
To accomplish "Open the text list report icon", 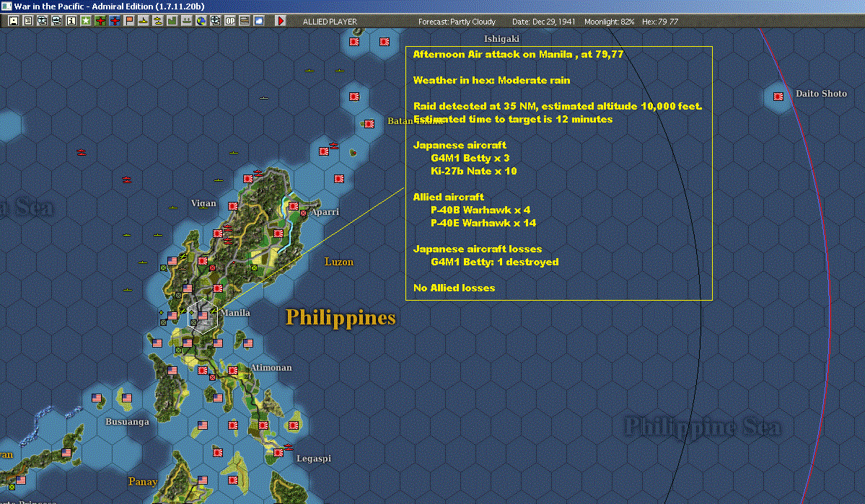I will point(27,21).
